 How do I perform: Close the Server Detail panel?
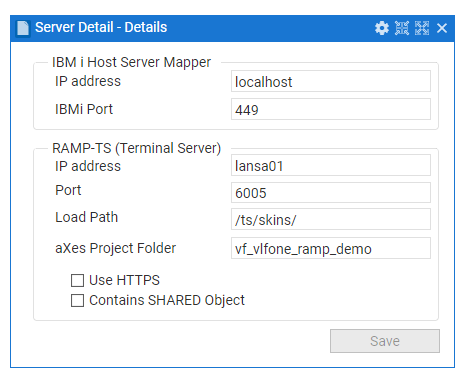[442, 28]
